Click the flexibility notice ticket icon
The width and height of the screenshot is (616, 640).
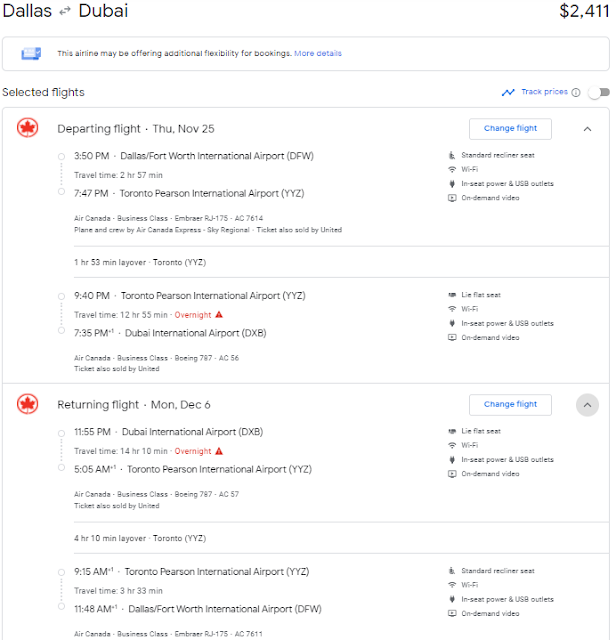tap(31, 53)
